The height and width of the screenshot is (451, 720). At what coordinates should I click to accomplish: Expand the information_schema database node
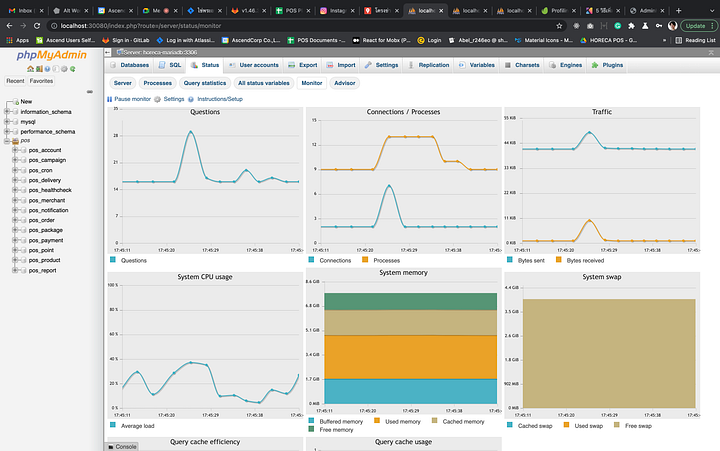tap(7, 112)
